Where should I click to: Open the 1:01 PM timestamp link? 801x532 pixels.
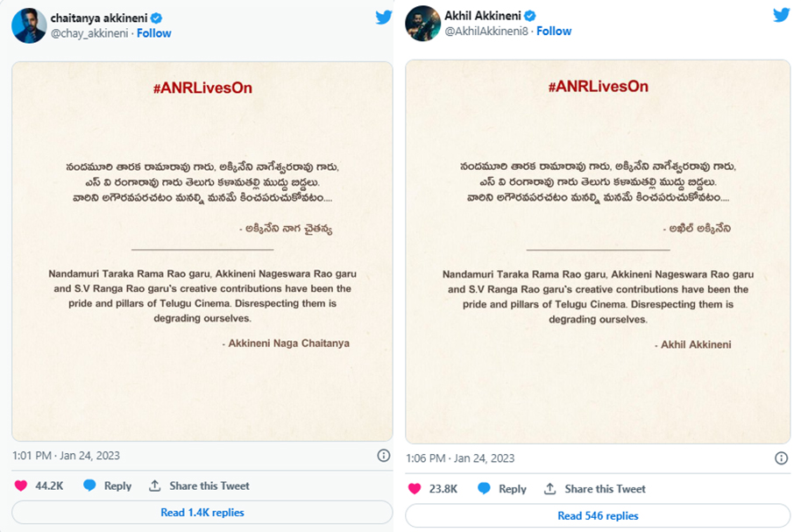32,456
